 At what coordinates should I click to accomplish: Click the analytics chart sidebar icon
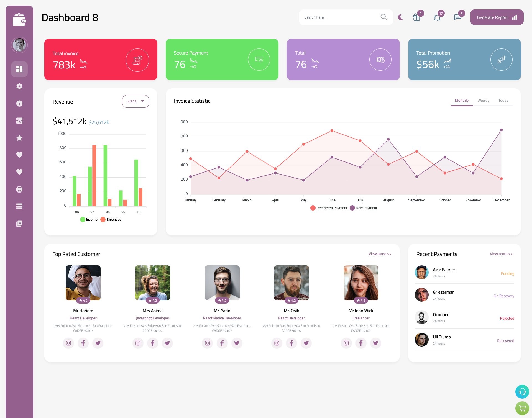[19, 120]
